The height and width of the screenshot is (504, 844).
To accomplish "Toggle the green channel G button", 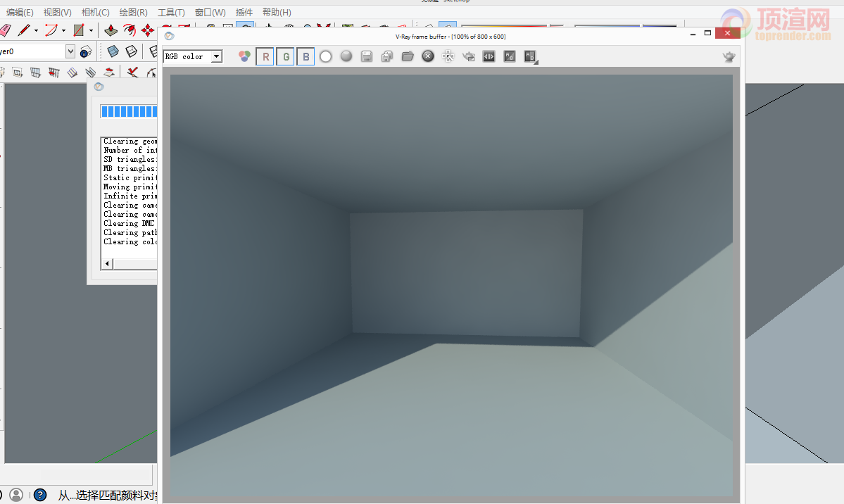I will pos(286,56).
